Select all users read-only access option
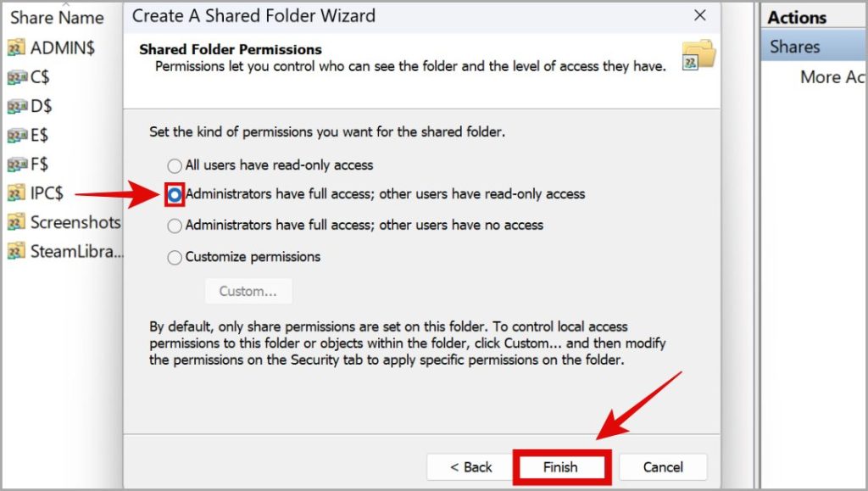The image size is (868, 491). [x=175, y=165]
